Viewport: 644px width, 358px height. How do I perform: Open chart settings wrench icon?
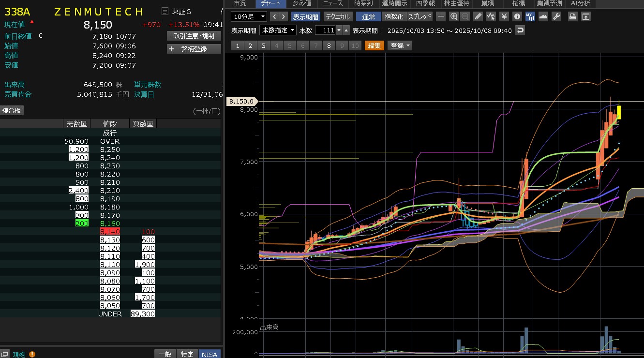(556, 16)
